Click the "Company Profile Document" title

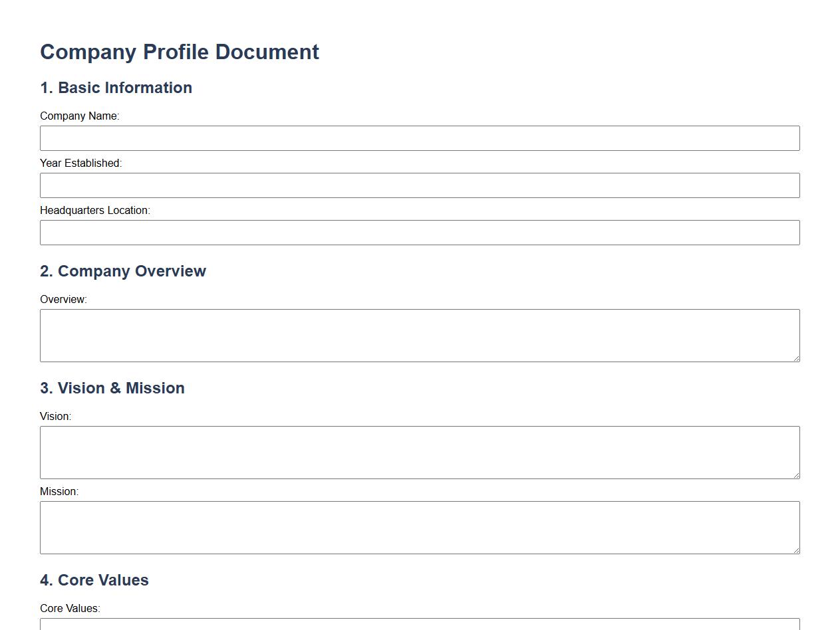coord(180,52)
